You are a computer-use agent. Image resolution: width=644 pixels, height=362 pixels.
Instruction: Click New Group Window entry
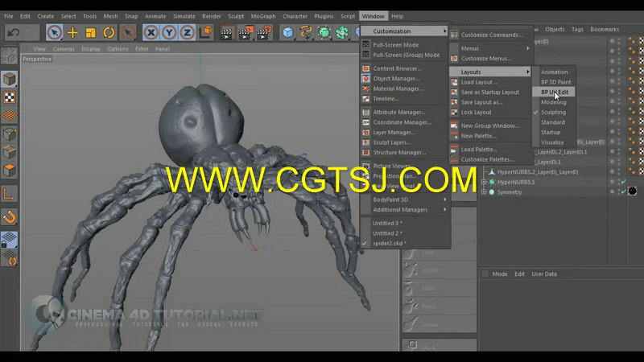point(490,125)
